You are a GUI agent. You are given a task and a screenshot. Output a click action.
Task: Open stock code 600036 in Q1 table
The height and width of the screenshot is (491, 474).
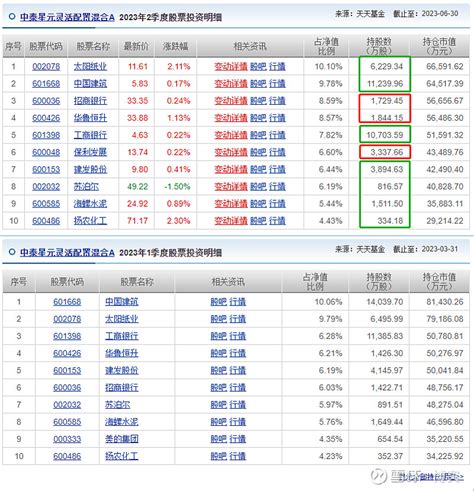67,388
